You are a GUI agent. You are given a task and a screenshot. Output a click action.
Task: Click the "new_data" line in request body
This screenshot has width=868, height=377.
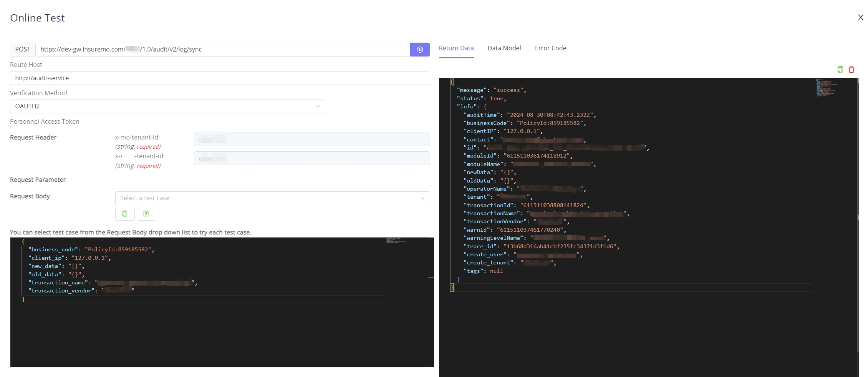(x=56, y=266)
